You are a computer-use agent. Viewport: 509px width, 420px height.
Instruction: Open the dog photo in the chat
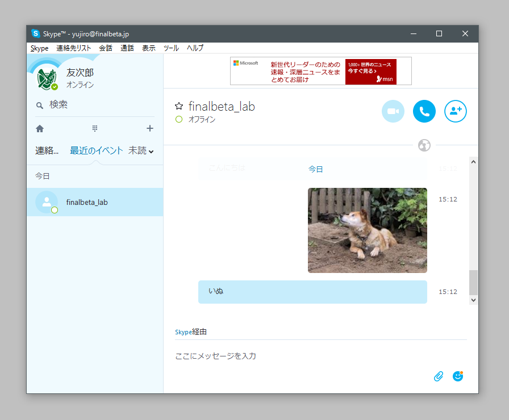[367, 230]
